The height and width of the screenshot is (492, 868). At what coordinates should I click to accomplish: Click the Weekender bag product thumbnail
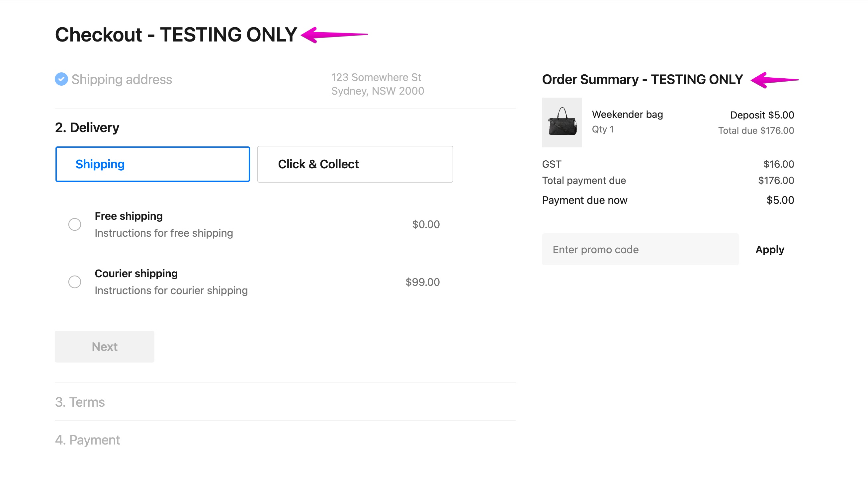[562, 122]
